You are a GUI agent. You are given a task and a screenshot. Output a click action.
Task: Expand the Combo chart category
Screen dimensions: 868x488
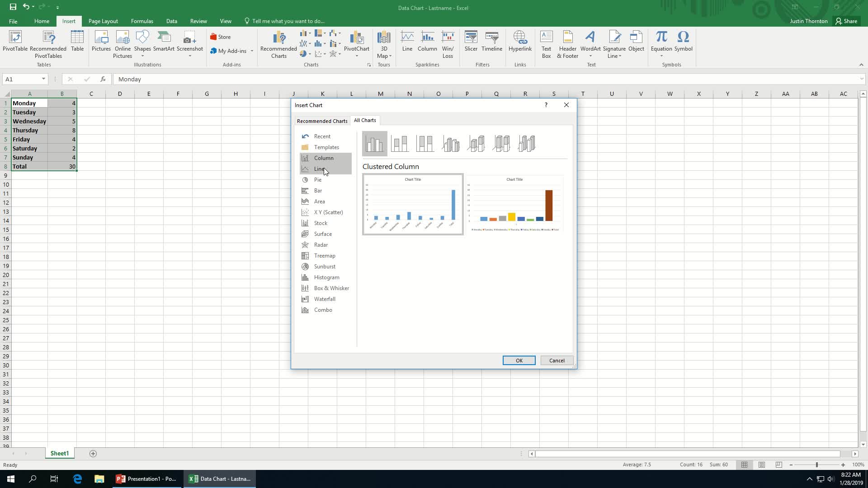(322, 309)
